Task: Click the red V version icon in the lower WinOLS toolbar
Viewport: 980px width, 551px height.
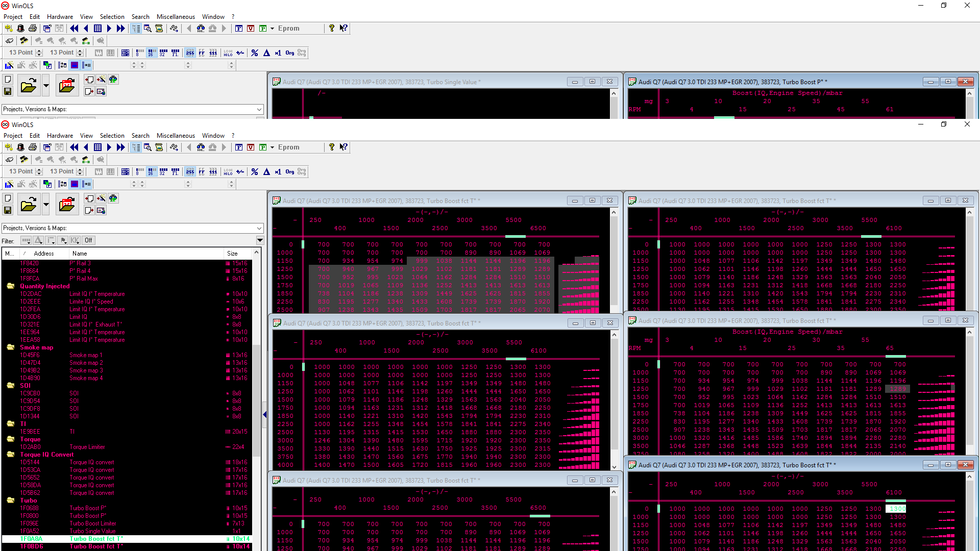Action: 251,147
